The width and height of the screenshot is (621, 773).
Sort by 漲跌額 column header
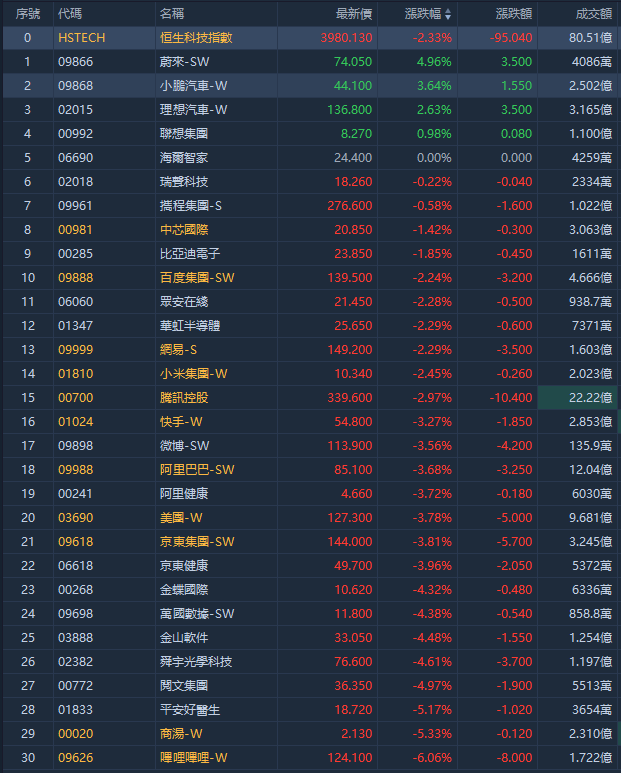click(x=514, y=14)
